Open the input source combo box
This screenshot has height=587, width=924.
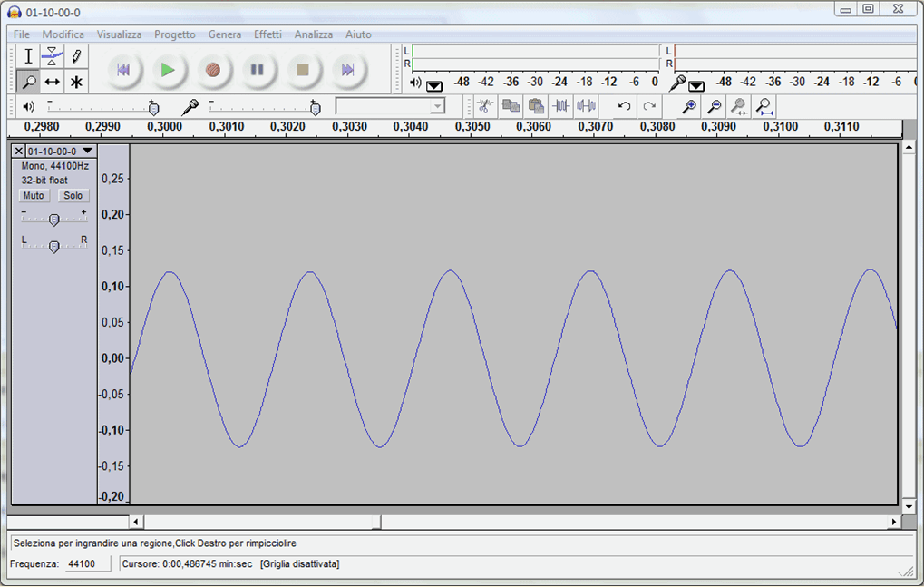click(390, 106)
